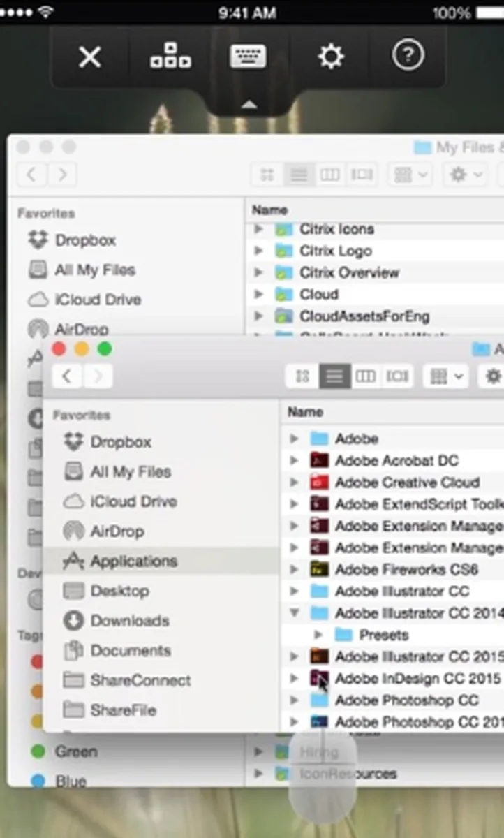Image resolution: width=504 pixels, height=838 pixels.
Task: Close the remote session with the X icon
Action: (90, 57)
